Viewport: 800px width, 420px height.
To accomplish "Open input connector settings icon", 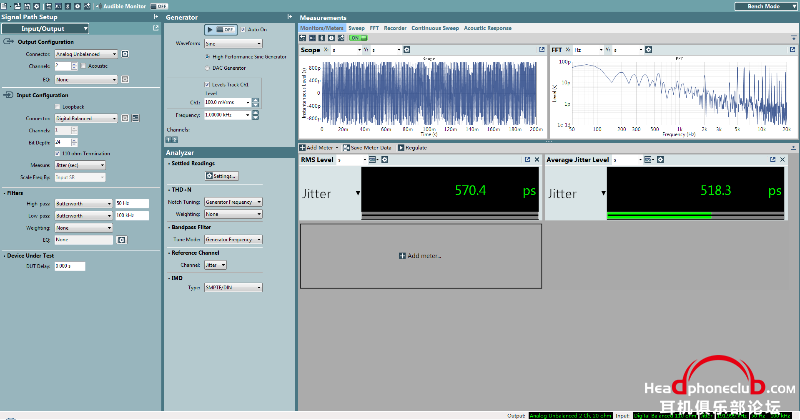I will [x=125, y=118].
